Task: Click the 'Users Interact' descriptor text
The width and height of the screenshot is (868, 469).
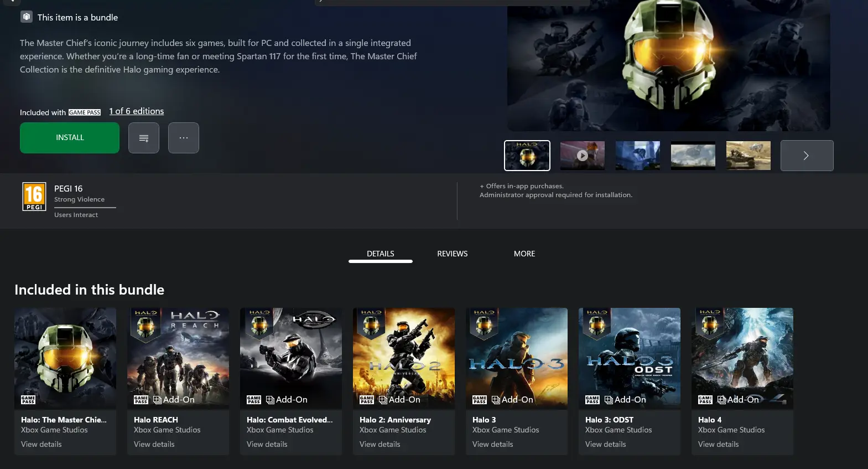Action: coord(76,215)
